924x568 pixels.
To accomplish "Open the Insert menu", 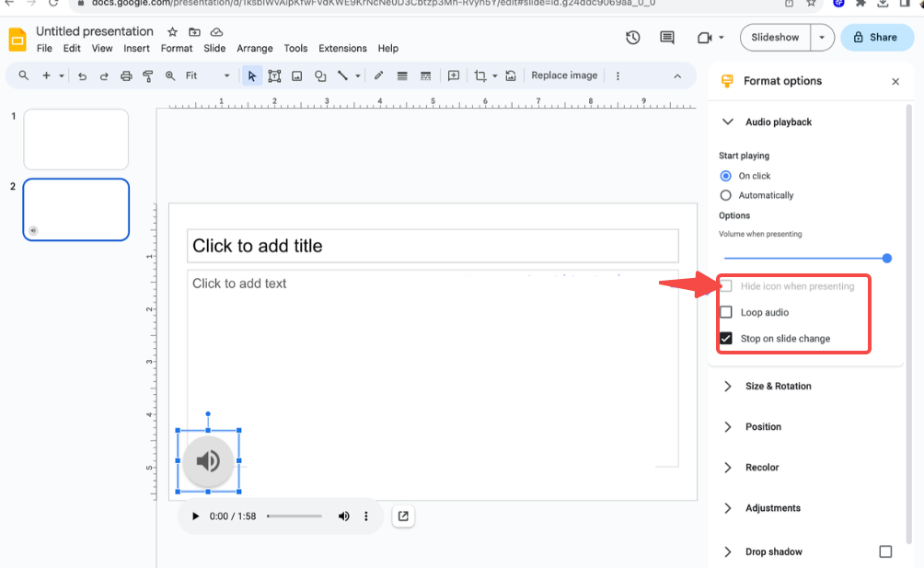I will [136, 48].
